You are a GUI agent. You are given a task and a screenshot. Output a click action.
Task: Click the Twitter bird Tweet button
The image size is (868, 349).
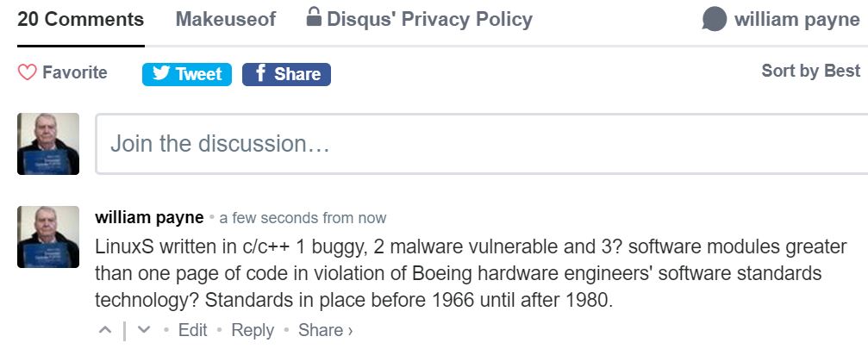pyautogui.click(x=186, y=74)
